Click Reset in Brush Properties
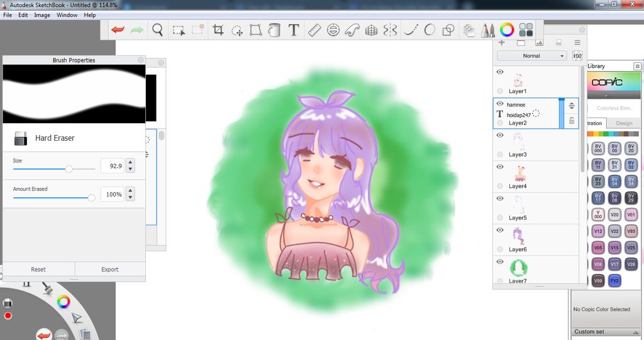 (38, 270)
